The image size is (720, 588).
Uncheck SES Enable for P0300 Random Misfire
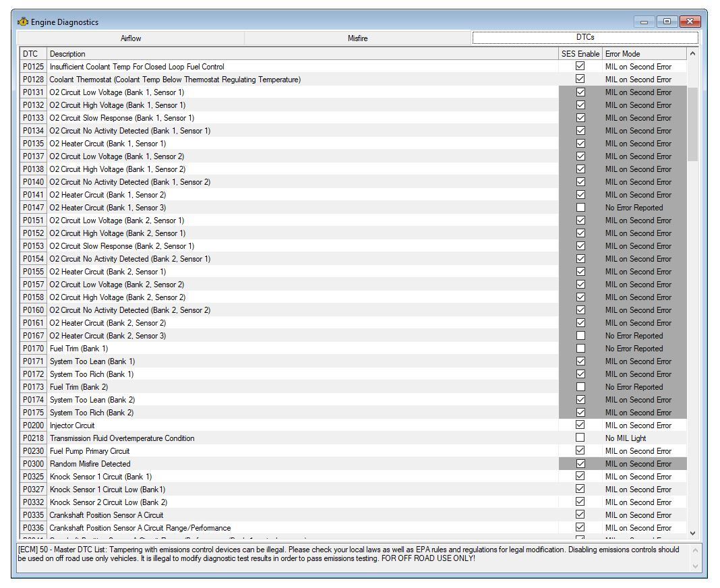(x=580, y=464)
